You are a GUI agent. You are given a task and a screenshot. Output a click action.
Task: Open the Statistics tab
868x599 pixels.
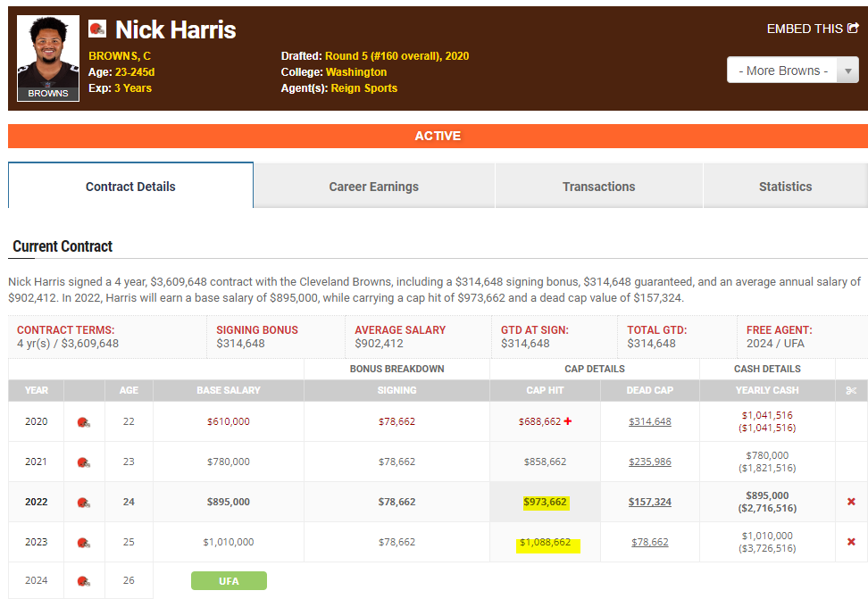pyautogui.click(x=786, y=187)
